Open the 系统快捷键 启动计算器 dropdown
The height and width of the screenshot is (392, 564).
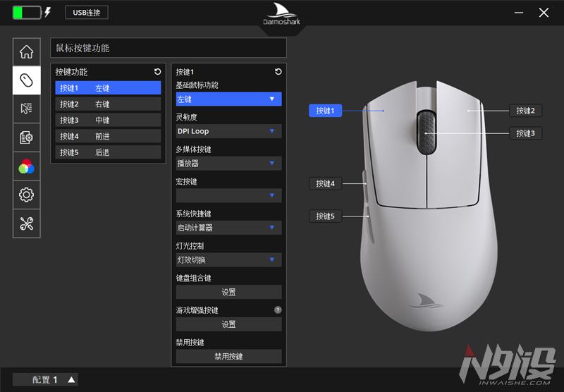[x=228, y=228]
